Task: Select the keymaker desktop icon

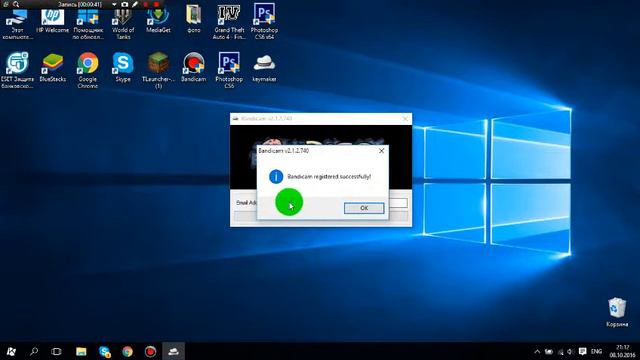Action: [x=264, y=68]
